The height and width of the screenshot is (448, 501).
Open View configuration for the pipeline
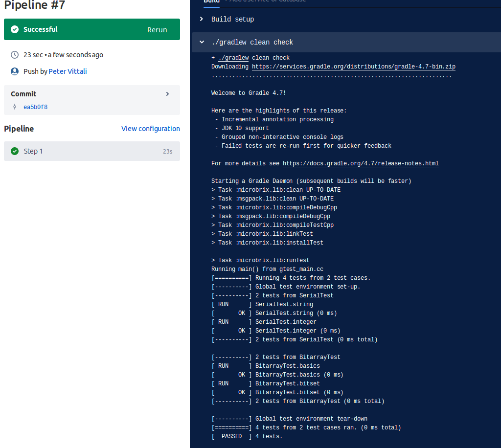coord(150,128)
